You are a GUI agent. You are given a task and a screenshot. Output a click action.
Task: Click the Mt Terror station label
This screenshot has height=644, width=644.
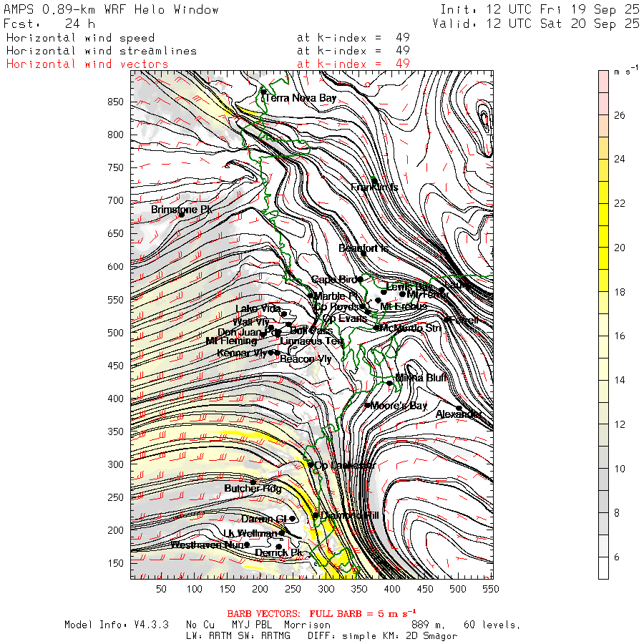(x=428, y=294)
